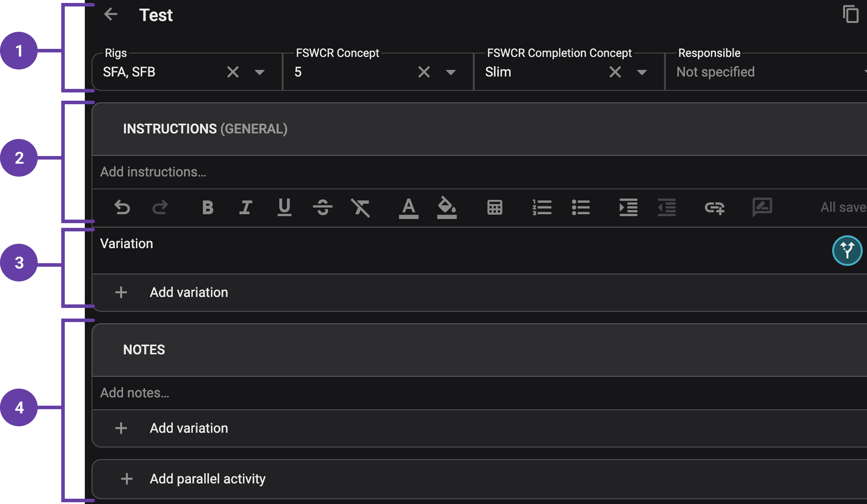Viewport: 867px width, 504px height.
Task: Clear formatting with the clear format icon
Action: pyautogui.click(x=362, y=208)
